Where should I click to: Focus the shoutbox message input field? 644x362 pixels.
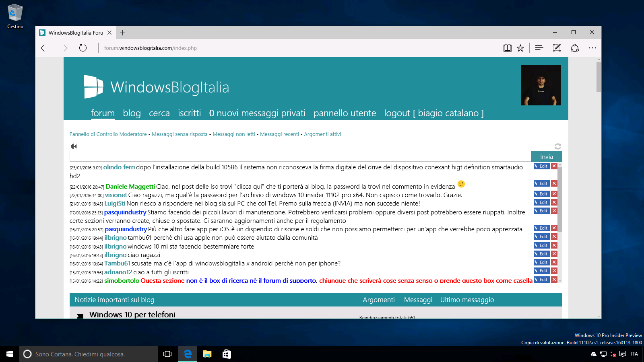click(300, 156)
